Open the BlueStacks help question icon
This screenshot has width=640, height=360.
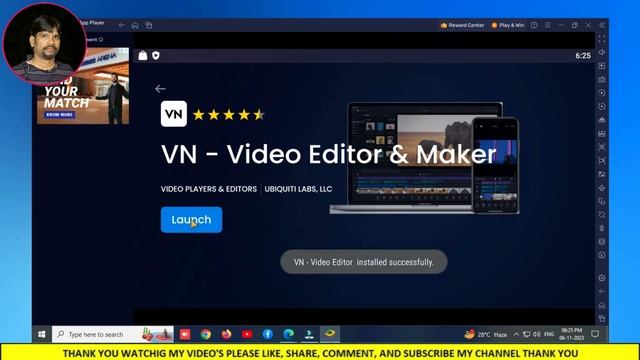click(534, 25)
